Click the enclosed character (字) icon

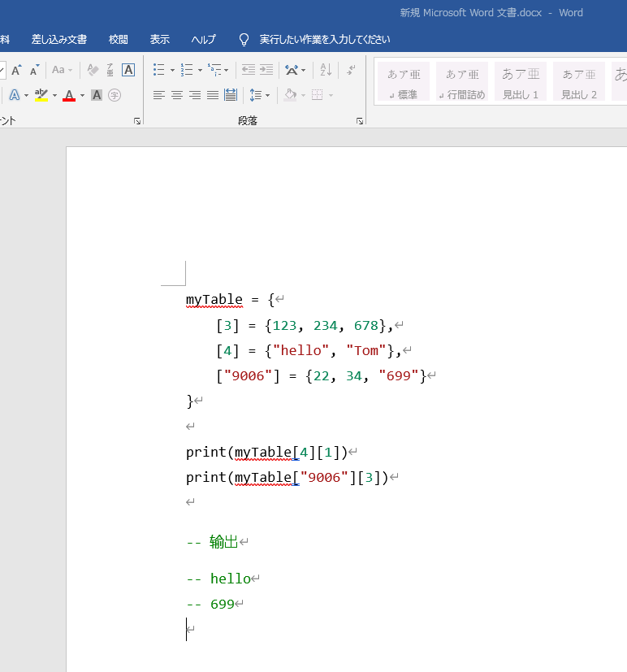click(115, 95)
